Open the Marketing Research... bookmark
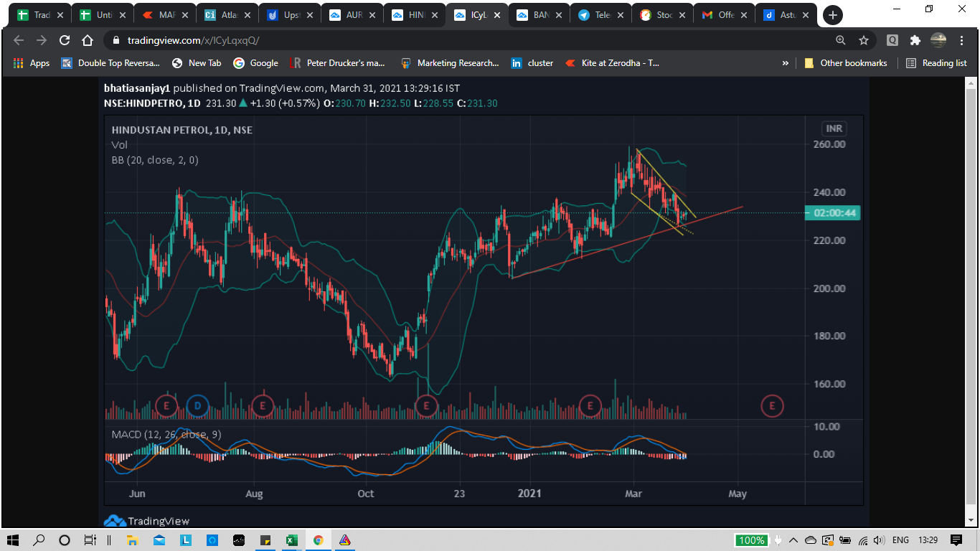The height and width of the screenshot is (551, 980). pos(450,63)
